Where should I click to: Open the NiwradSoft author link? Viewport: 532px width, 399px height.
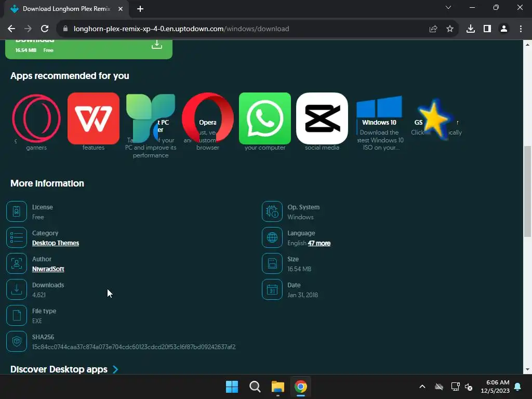[x=48, y=269]
